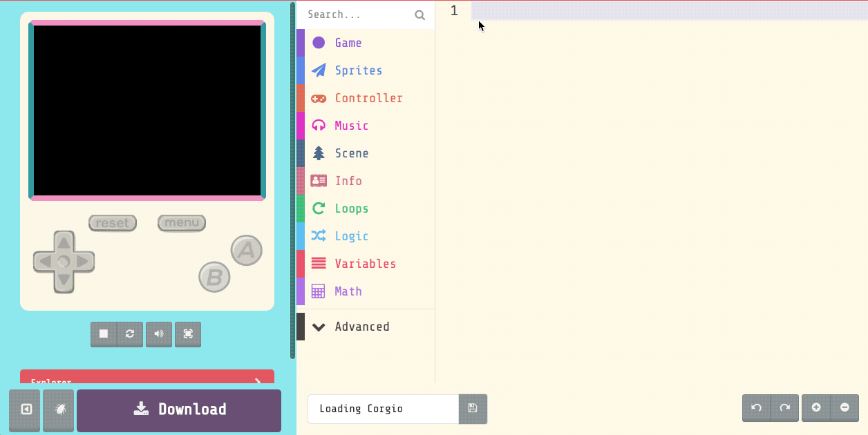Click the Logic shuffle icon
This screenshot has height=435, width=868.
tap(319, 236)
